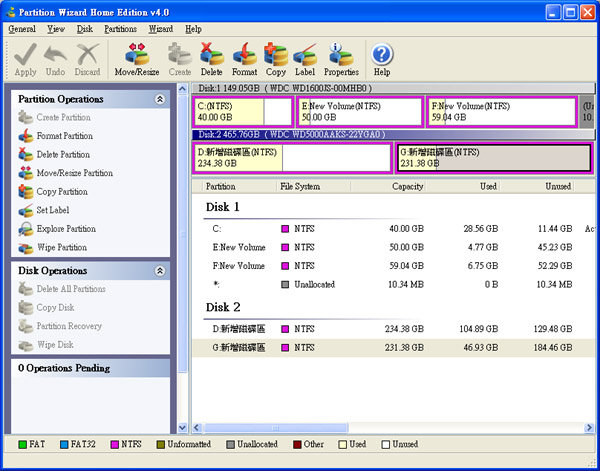600x471 pixels.
Task: Open the General menu
Action: 22,29
